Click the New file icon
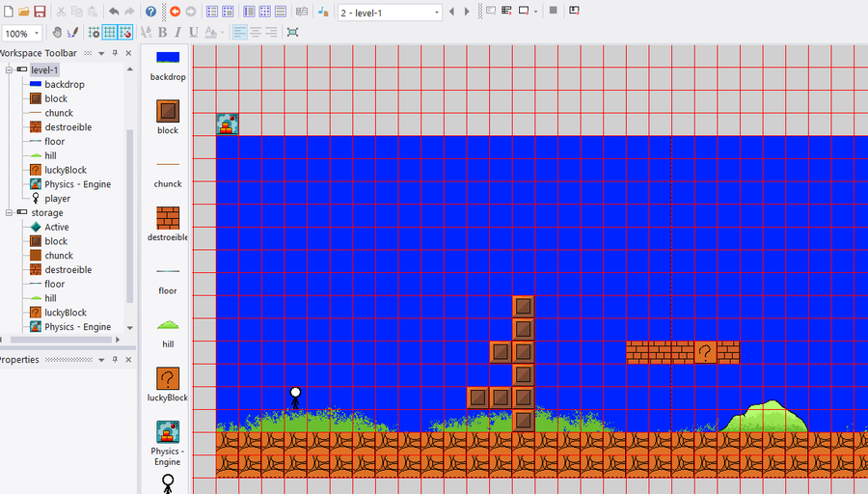 pos(9,11)
